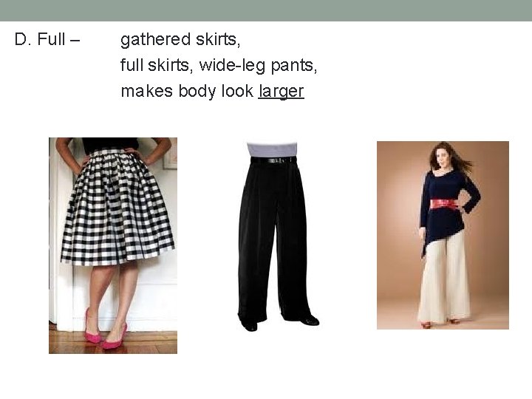This screenshot has height=399, width=532.
Task: Click the wooden floor in the skirt photo
Action: pos(113,343)
